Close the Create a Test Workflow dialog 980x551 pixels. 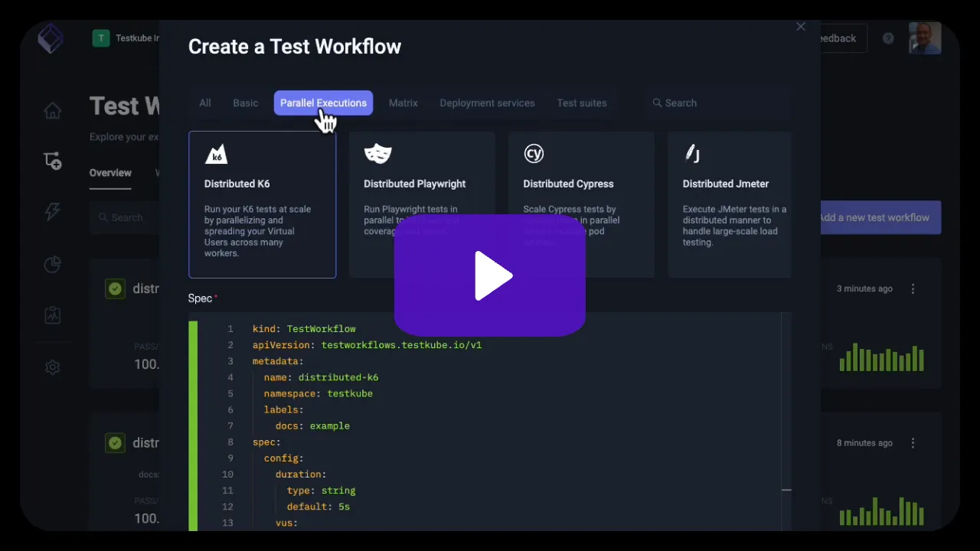click(801, 27)
